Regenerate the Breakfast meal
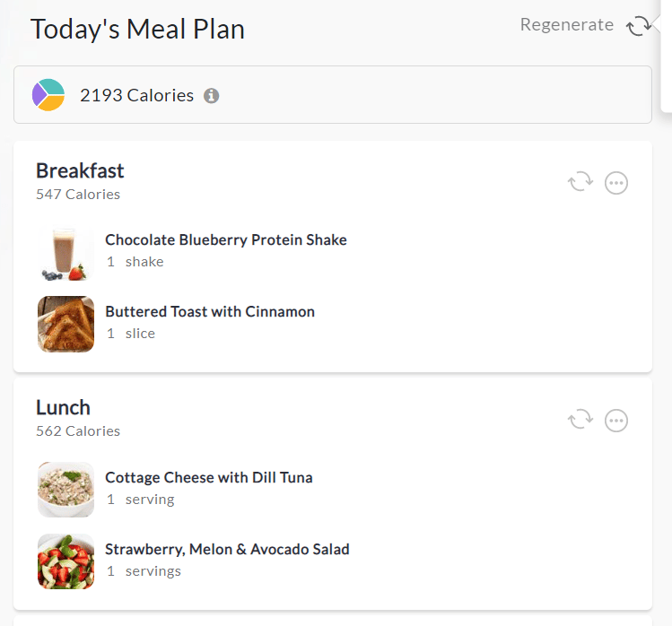The height and width of the screenshot is (626, 672). coord(580,182)
